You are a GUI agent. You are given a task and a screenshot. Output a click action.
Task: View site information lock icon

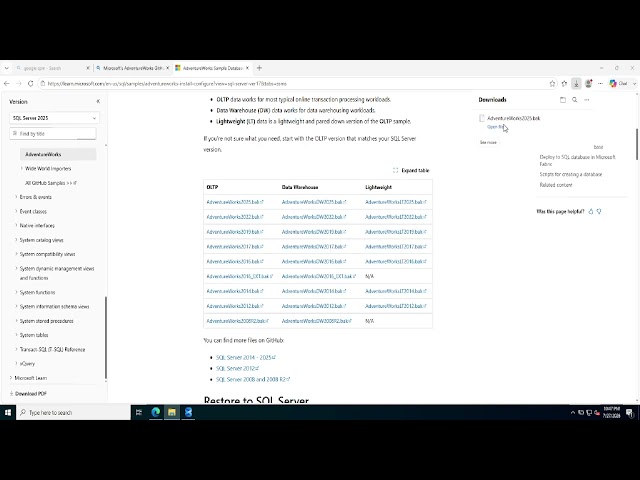click(43, 83)
